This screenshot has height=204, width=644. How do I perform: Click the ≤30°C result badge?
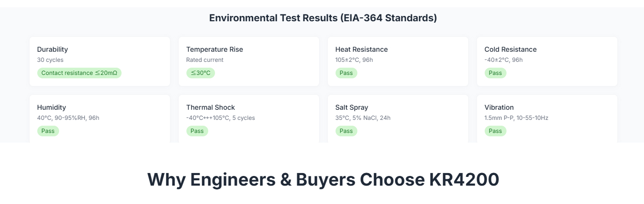[x=200, y=73]
